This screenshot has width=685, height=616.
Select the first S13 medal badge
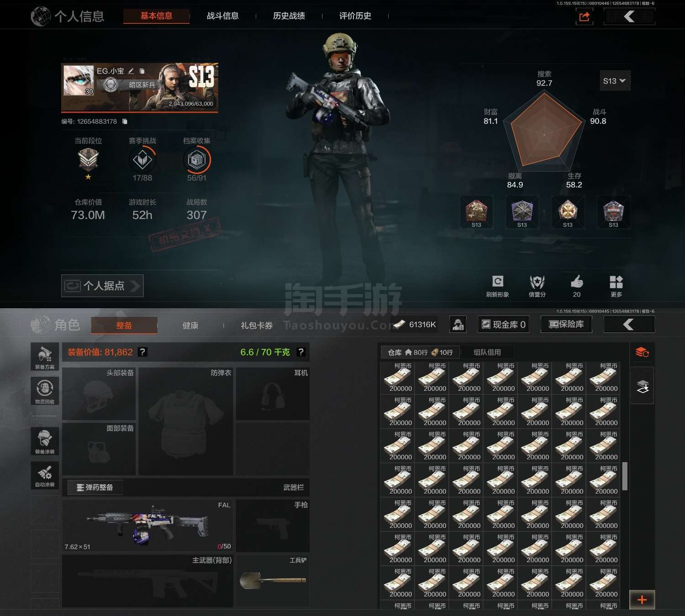coord(476,212)
